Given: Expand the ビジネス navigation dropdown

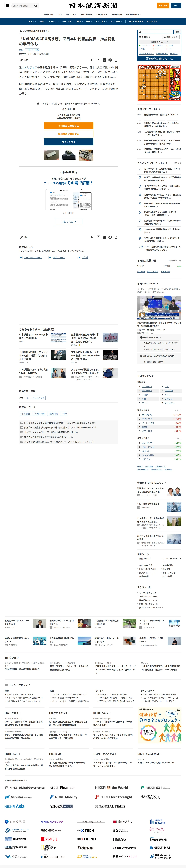Looking at the screenshot, I should [54, 22].
